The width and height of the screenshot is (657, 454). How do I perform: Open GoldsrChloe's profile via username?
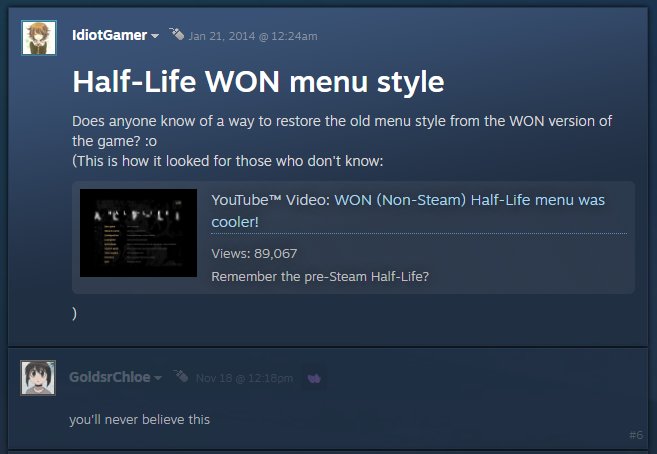[x=110, y=377]
